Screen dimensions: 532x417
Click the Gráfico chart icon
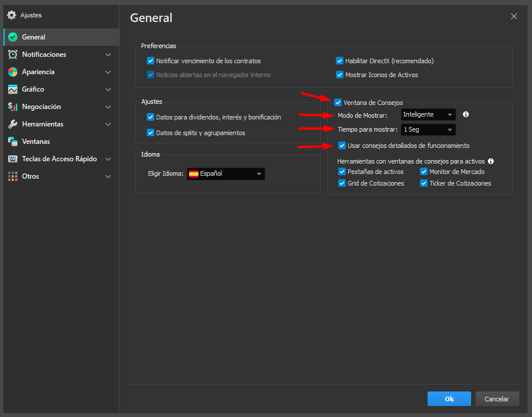[12, 89]
